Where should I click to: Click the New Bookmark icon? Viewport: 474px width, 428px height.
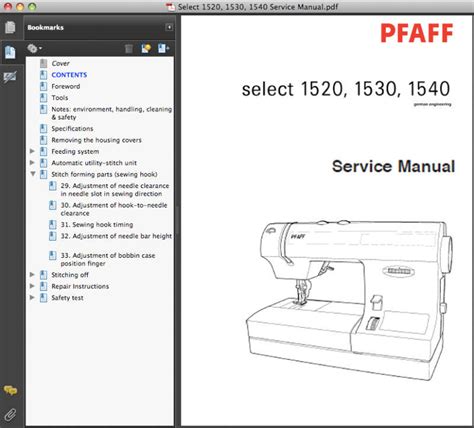tap(146, 49)
